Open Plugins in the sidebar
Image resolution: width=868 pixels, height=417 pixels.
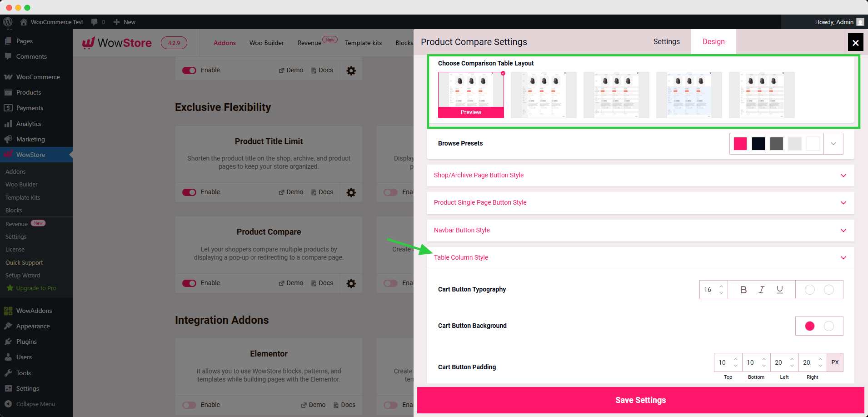26,342
